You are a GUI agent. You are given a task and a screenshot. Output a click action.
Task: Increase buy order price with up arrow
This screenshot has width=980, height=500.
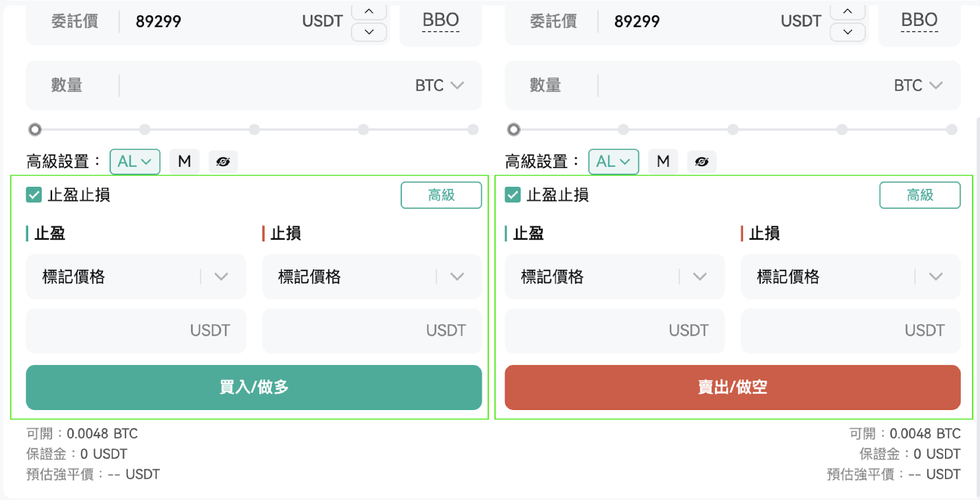tap(369, 11)
